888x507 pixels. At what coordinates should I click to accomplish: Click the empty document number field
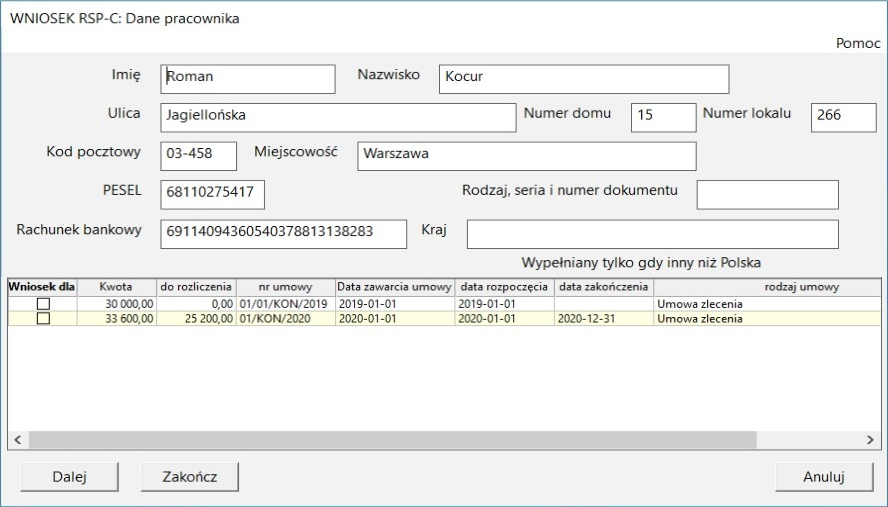click(767, 195)
